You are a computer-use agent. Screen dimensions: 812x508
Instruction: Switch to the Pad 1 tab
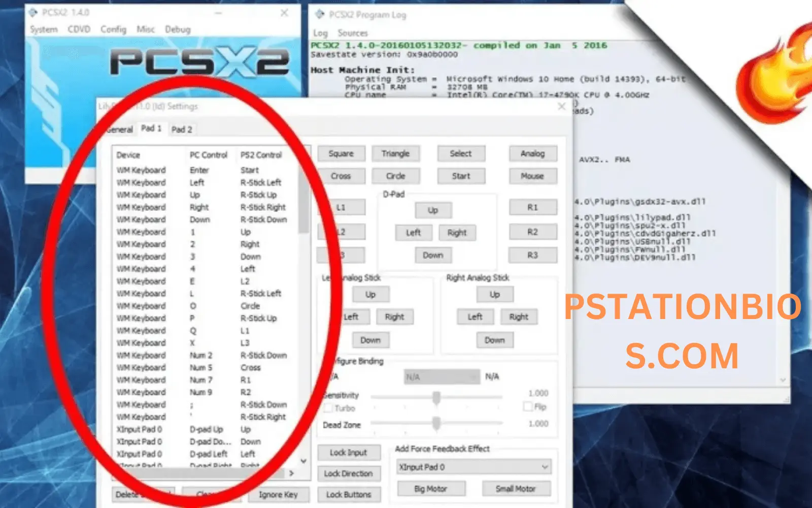click(151, 129)
